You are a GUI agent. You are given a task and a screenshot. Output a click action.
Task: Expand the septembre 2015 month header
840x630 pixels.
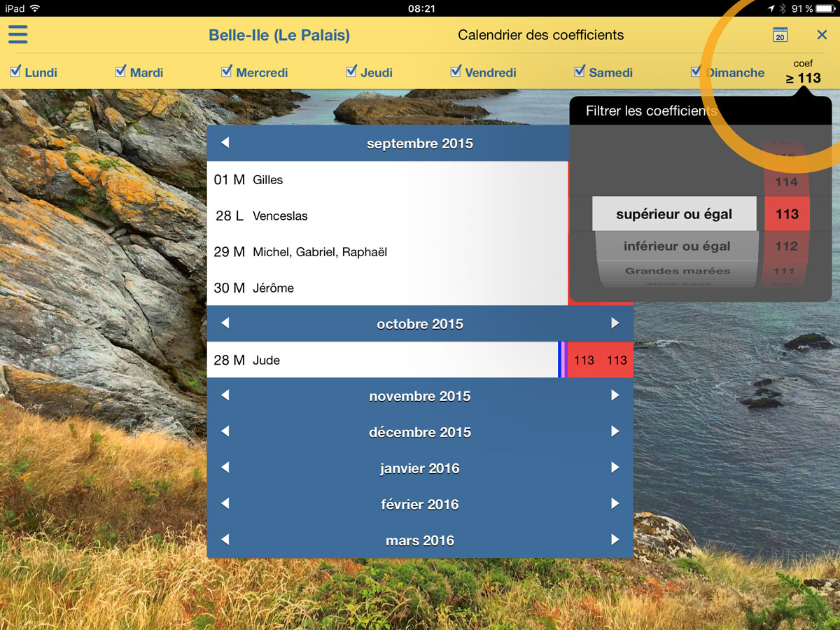[x=420, y=143]
